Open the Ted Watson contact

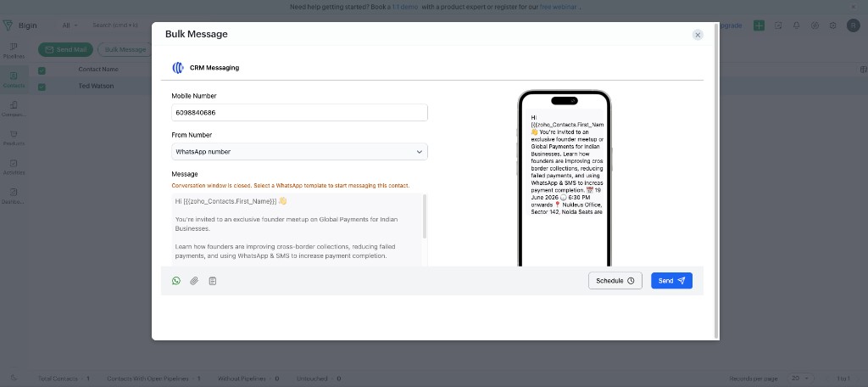click(96, 86)
